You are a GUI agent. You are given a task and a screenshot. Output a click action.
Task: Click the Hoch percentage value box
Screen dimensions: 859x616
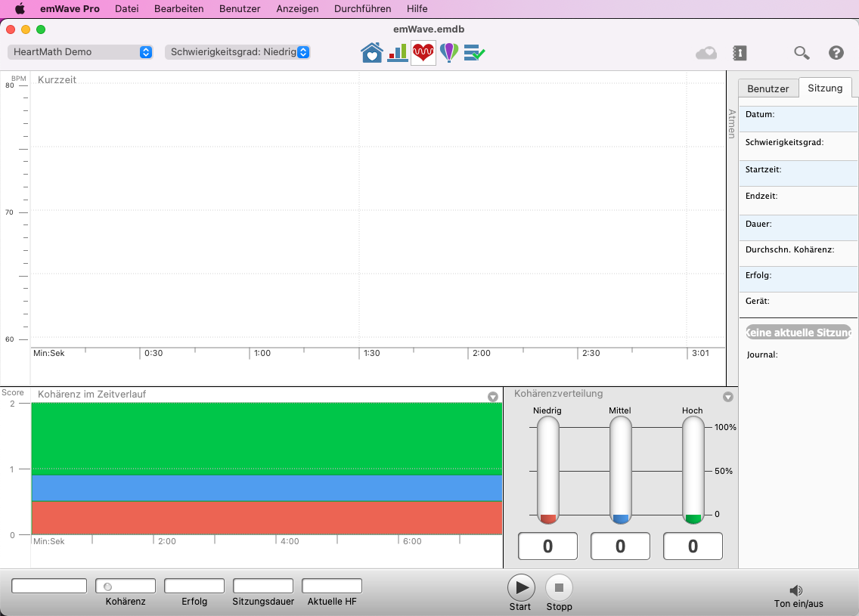[693, 546]
